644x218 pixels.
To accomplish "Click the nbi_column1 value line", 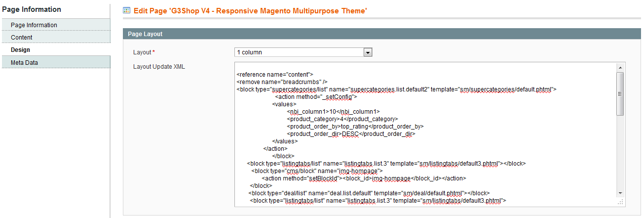I will 333,111.
